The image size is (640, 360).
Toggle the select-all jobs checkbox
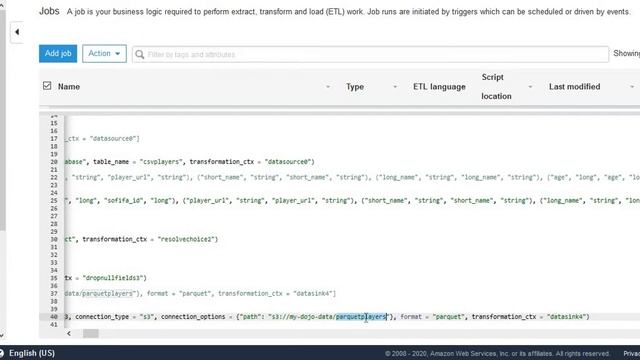[47, 86]
